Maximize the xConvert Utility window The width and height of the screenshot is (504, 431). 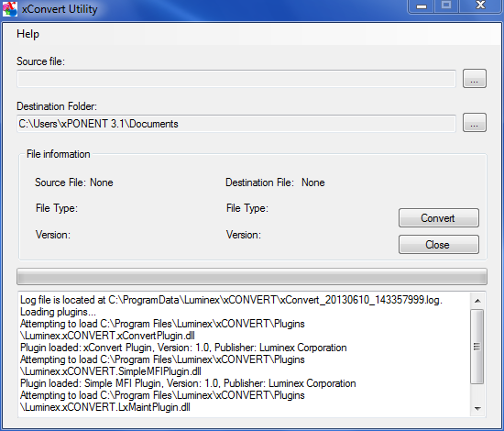[x=446, y=6]
